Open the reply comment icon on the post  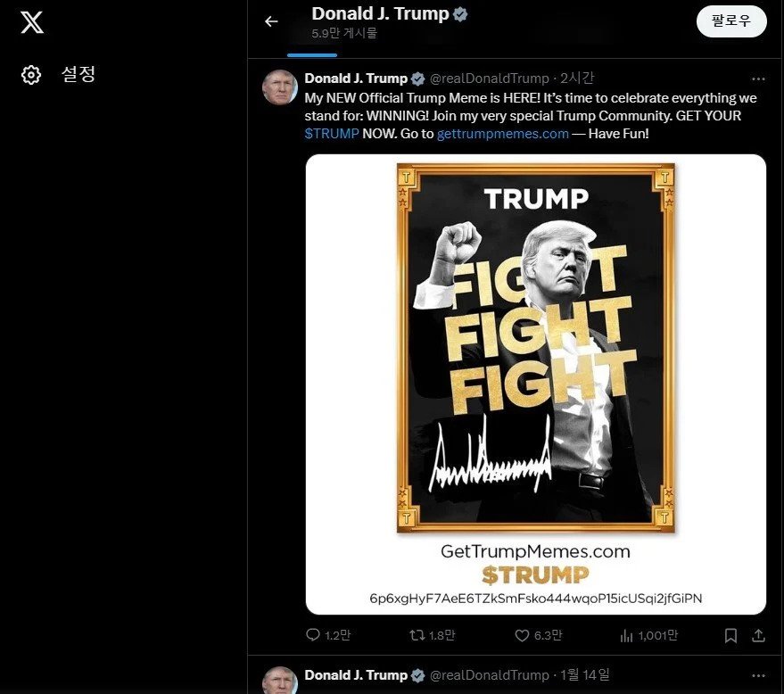pos(312,635)
